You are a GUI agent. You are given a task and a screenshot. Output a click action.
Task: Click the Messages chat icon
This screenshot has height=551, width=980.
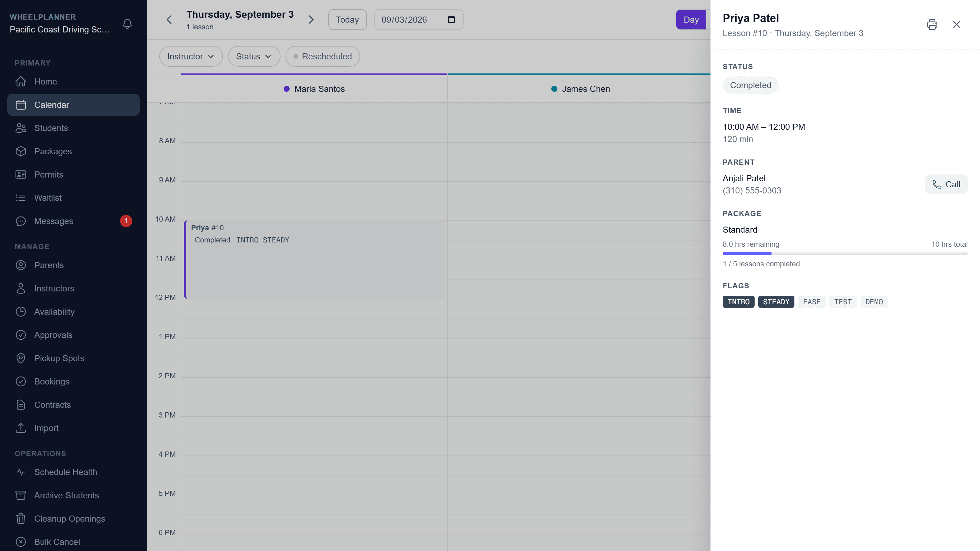pos(21,221)
